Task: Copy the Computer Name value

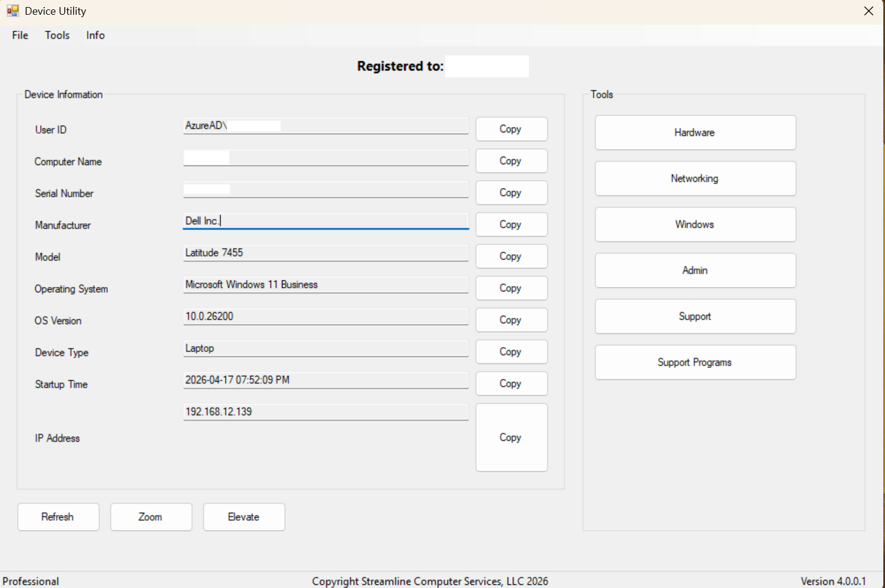Action: (511, 161)
